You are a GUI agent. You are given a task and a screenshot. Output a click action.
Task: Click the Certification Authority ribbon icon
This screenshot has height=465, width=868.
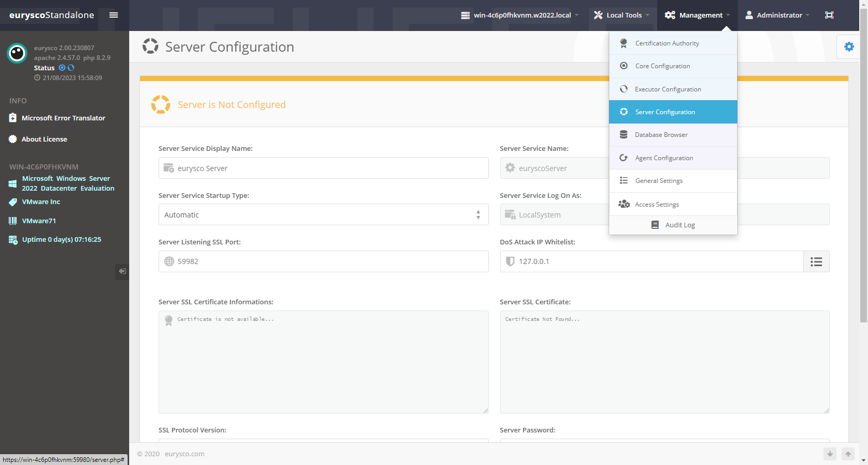(624, 43)
